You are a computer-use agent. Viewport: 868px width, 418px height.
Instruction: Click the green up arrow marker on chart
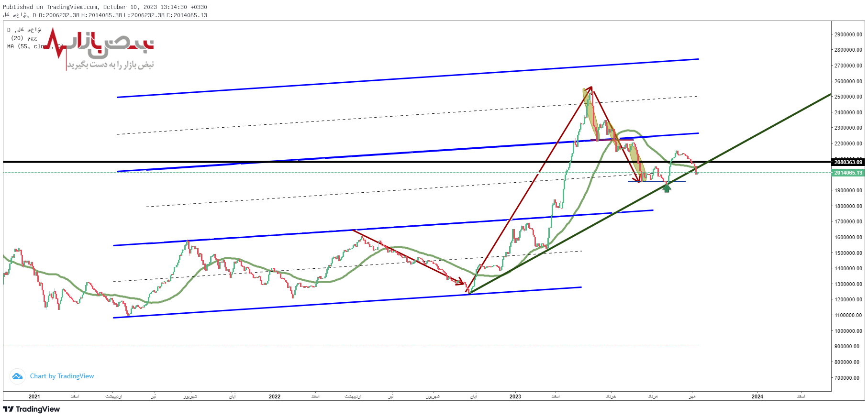pos(667,187)
